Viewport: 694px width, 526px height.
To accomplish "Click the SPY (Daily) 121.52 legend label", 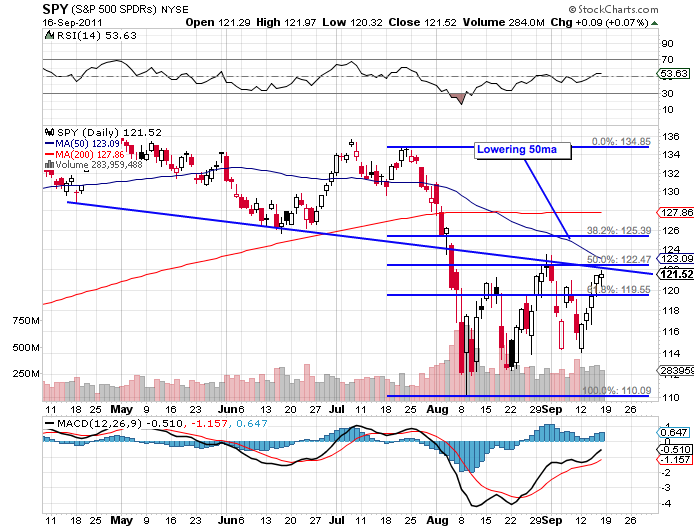I will (x=109, y=132).
